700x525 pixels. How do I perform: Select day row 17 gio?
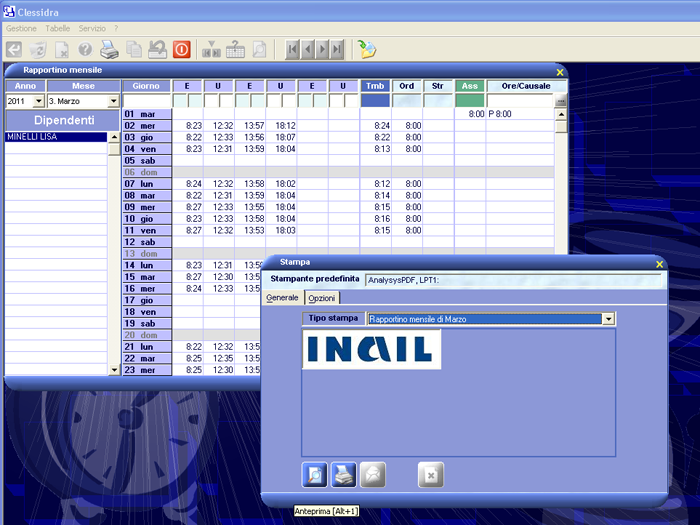click(x=147, y=300)
